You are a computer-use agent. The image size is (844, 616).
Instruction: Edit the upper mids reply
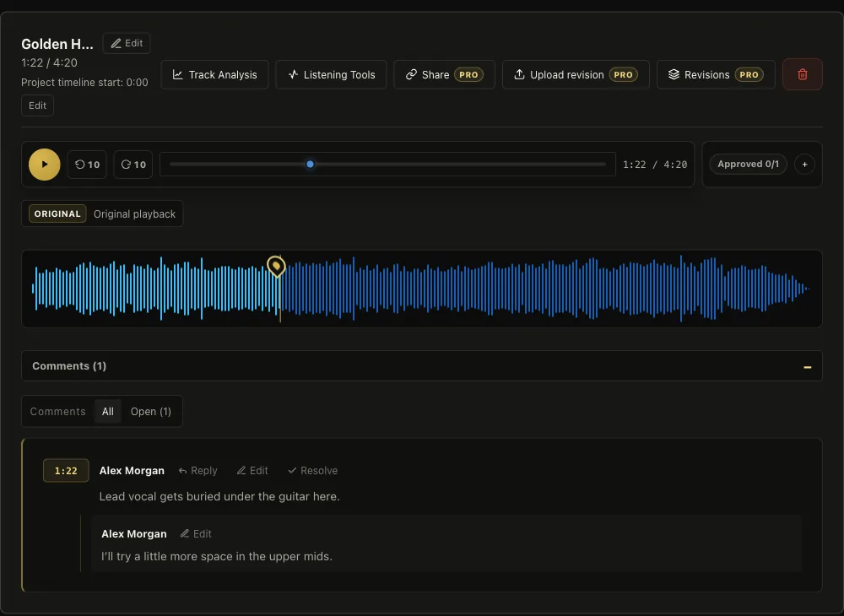(196, 533)
